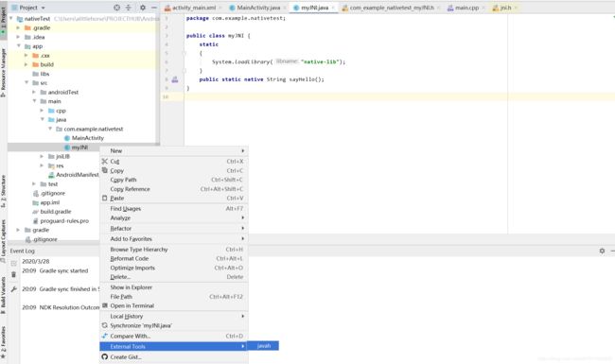This screenshot has width=615, height=364.
Task: Choose Open in Terminal
Action: (174, 305)
